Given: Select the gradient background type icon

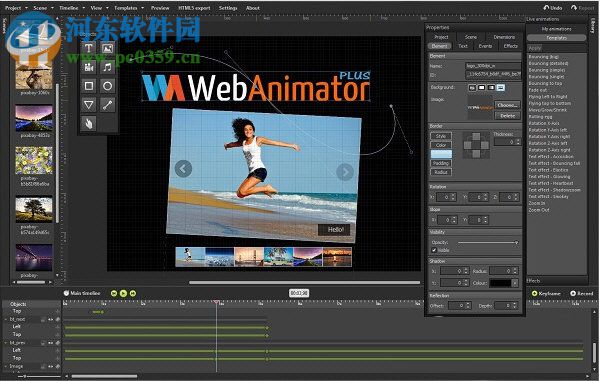Looking at the screenshot, I should click(x=491, y=88).
